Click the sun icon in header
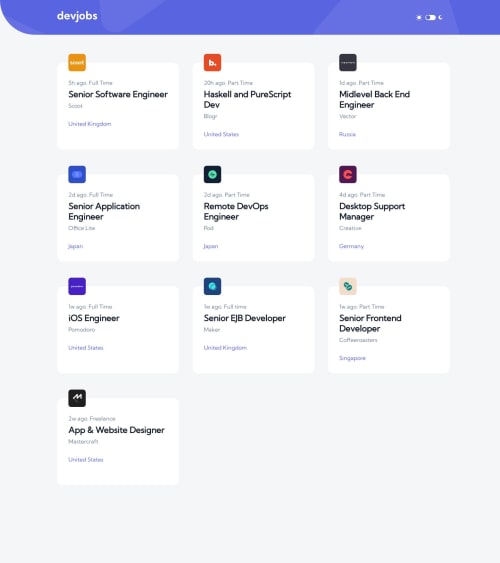 pos(419,17)
